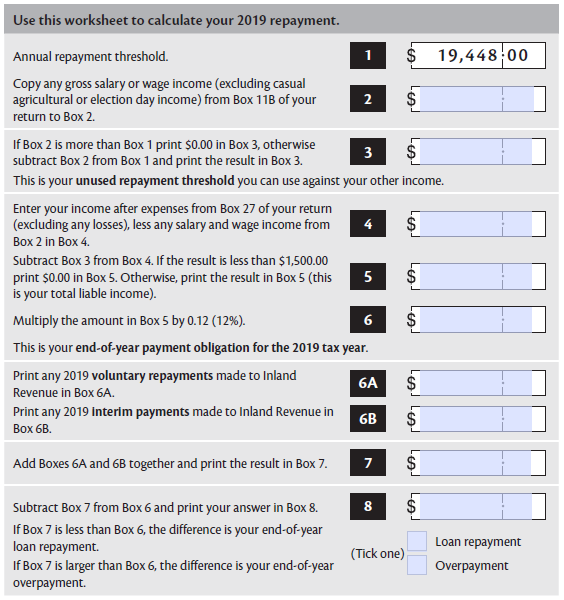Select the Box 4 income after expenses field
The width and height of the screenshot is (564, 600).
coord(478,223)
